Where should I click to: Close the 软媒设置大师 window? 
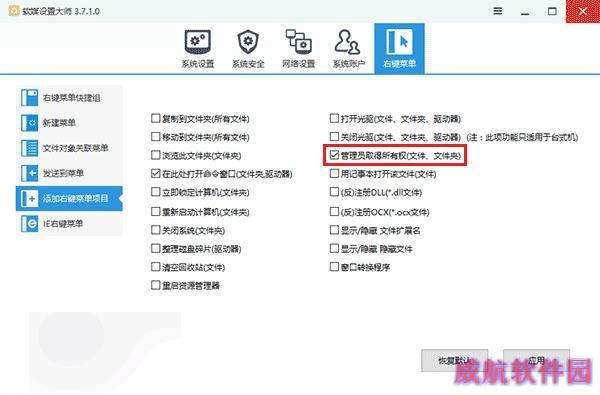coord(583,11)
